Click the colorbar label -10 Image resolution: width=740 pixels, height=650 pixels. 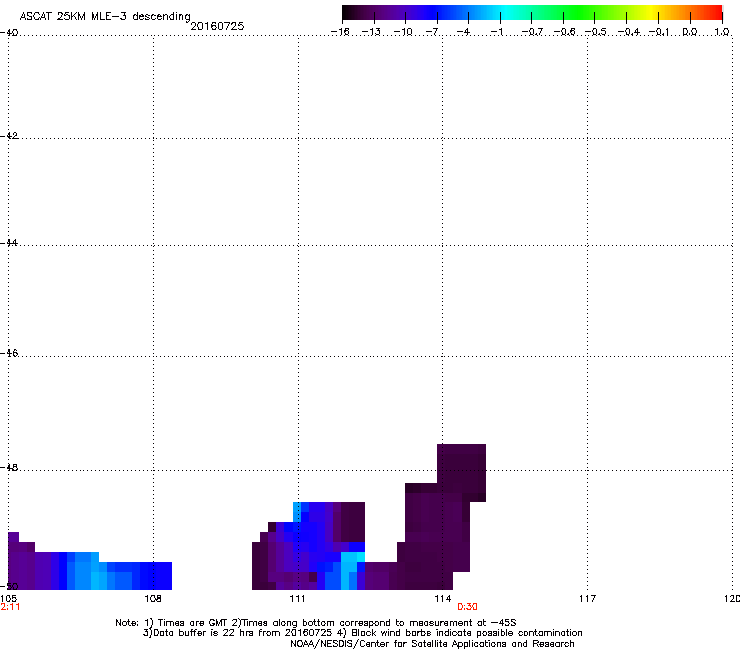click(403, 32)
